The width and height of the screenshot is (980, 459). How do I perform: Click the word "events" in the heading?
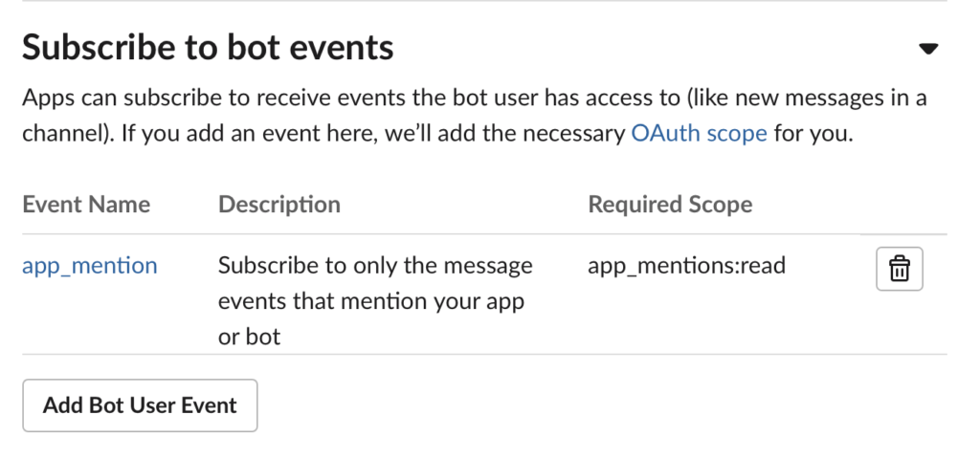(340, 47)
